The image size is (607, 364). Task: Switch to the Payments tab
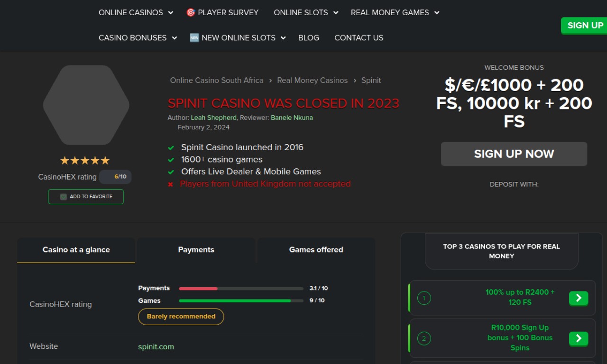pyautogui.click(x=196, y=250)
